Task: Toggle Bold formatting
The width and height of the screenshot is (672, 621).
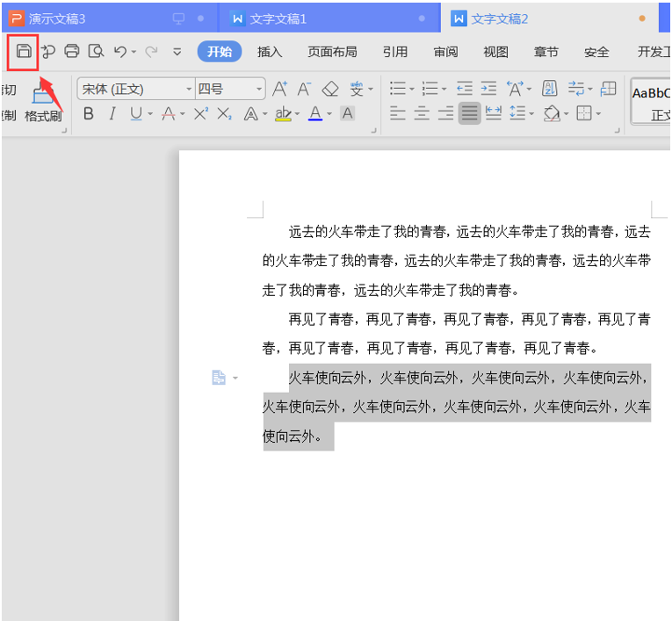Action: [x=89, y=114]
